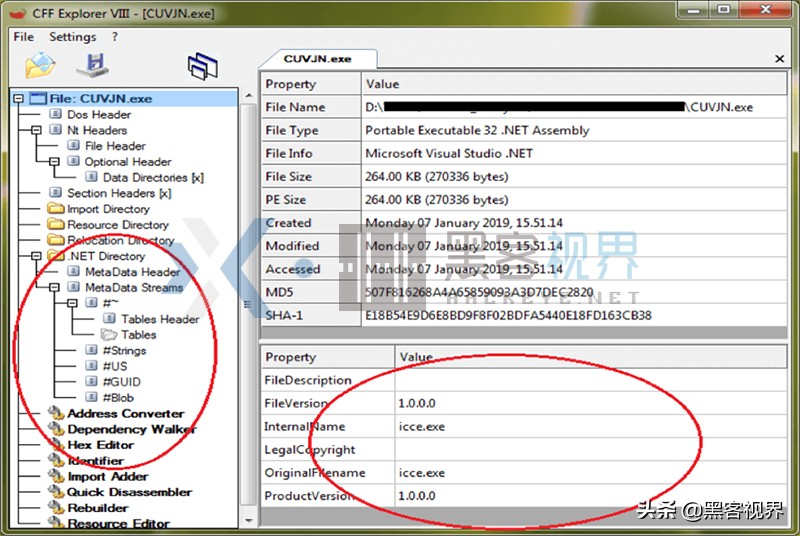This screenshot has height=536, width=800.
Task: Click the upper Property column header
Action: click(x=311, y=84)
